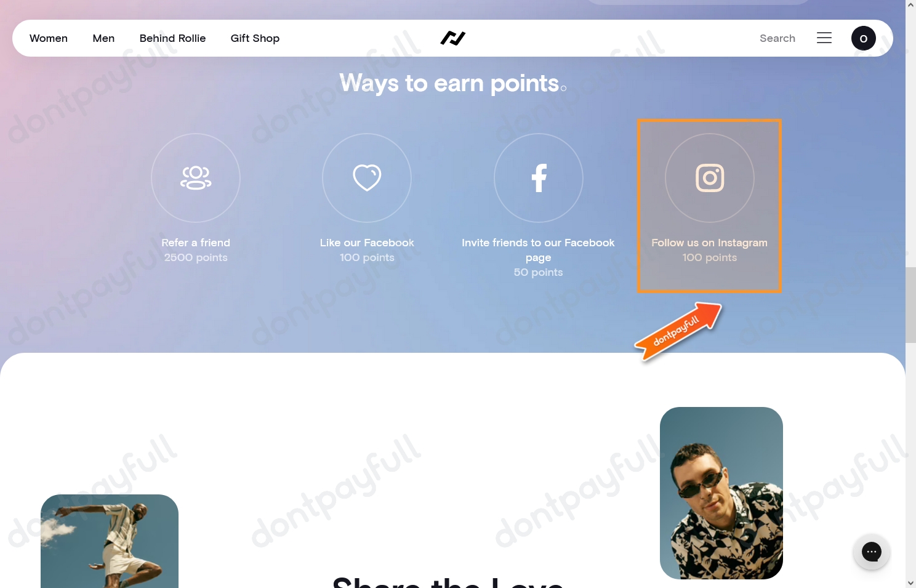916x588 pixels.
Task: Open the Gift Shop link
Action: [x=255, y=38]
